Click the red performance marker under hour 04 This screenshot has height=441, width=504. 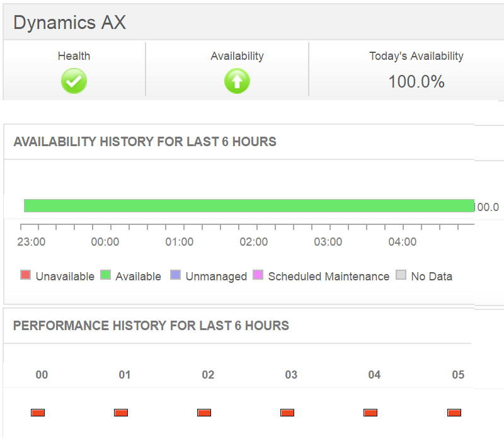click(370, 413)
